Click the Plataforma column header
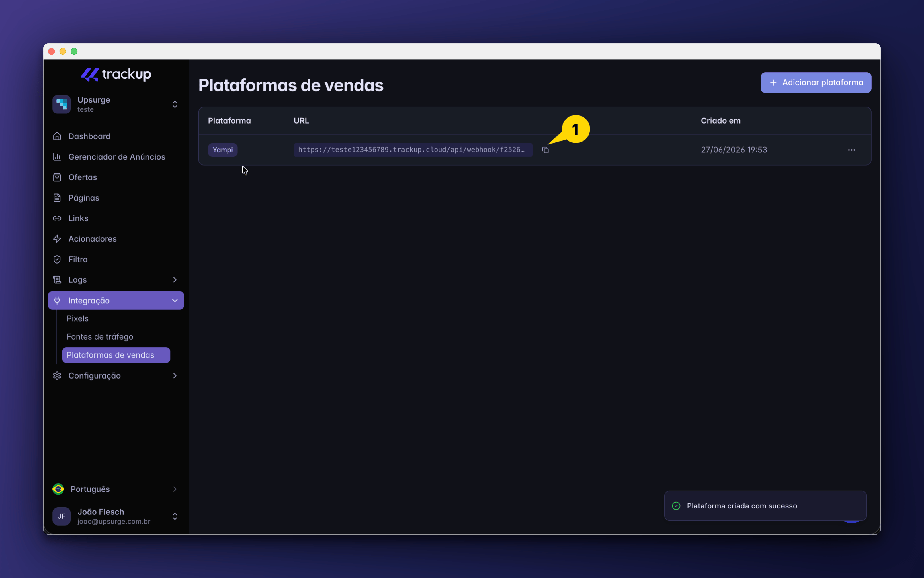This screenshot has height=578, width=924. 229,121
